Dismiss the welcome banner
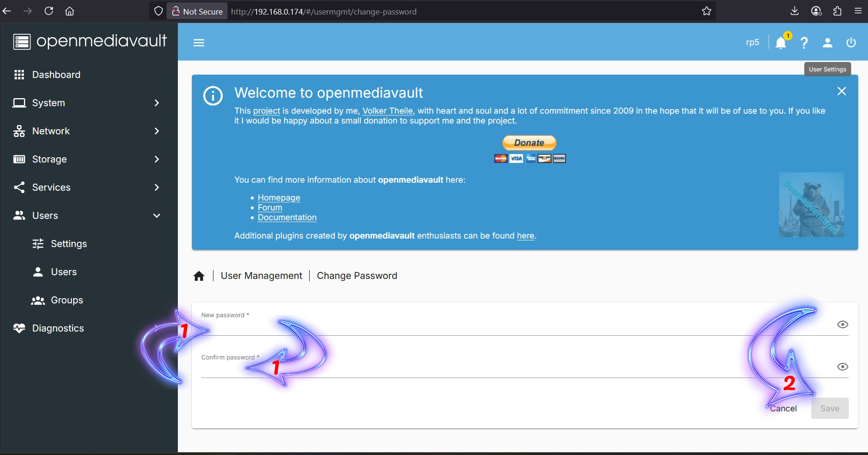The width and height of the screenshot is (868, 455). click(x=842, y=92)
